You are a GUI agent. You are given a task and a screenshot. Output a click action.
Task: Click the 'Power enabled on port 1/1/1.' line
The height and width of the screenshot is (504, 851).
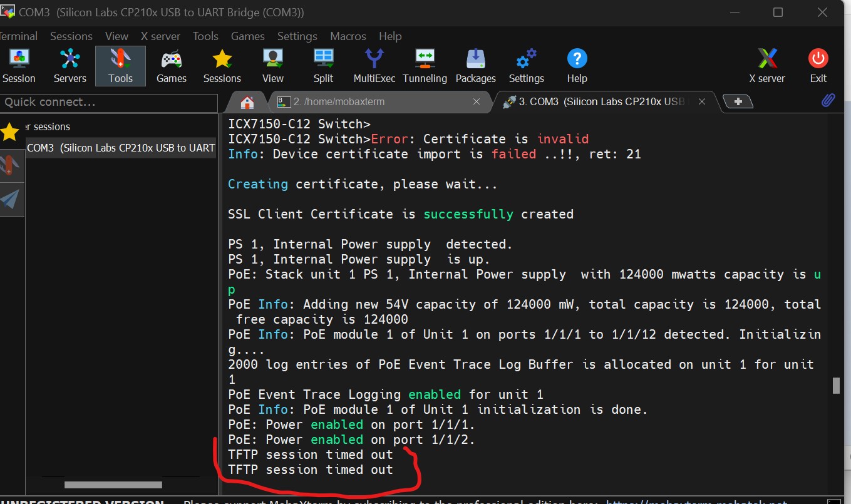pyautogui.click(x=352, y=424)
